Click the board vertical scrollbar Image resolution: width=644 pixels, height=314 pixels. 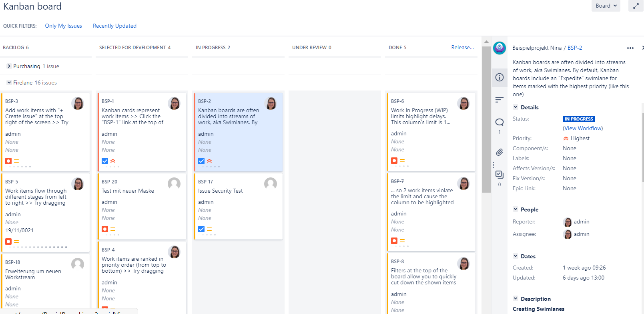pos(486,120)
